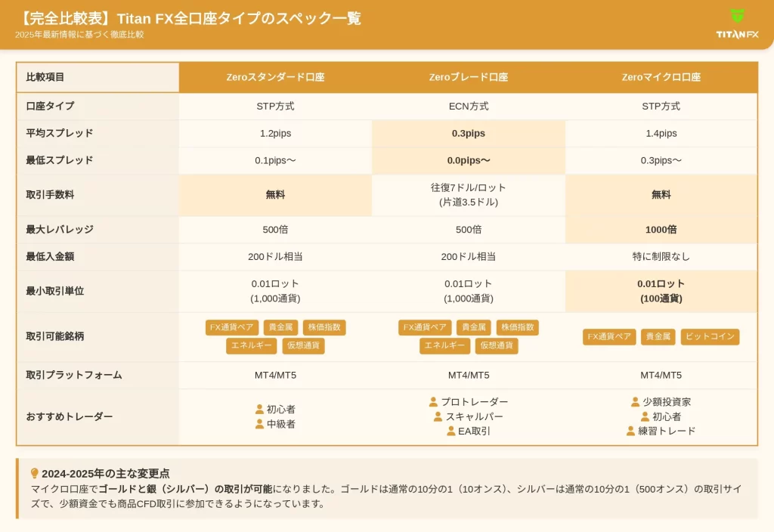The width and height of the screenshot is (774, 532).
Task: Select the FX通貨ペア tag in Zeroスタンダード column
Action: point(231,327)
